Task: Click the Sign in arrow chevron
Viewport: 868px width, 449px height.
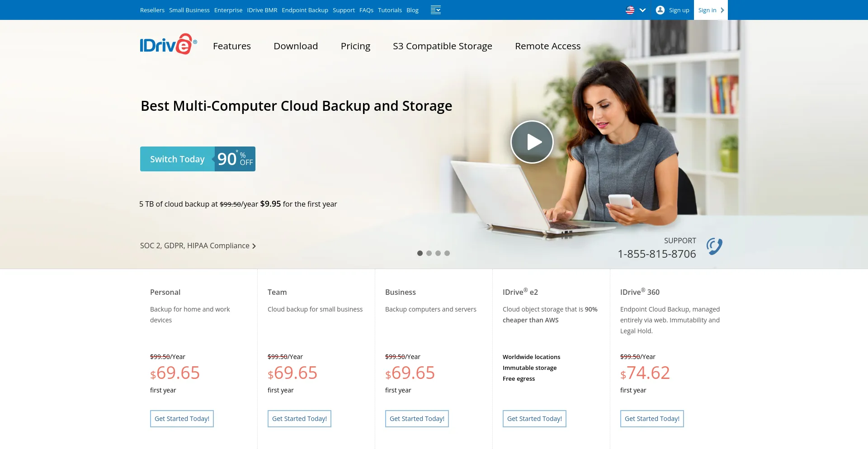Action: coord(722,10)
